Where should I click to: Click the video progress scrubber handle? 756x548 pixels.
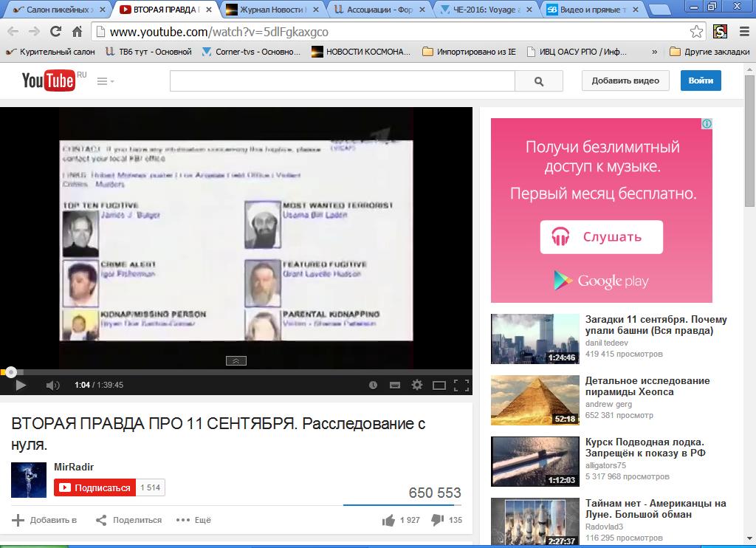tap(10, 372)
